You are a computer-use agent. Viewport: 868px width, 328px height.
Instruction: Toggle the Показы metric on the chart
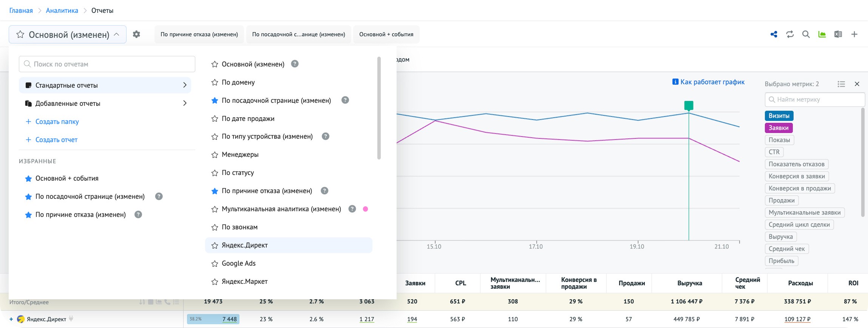[779, 140]
